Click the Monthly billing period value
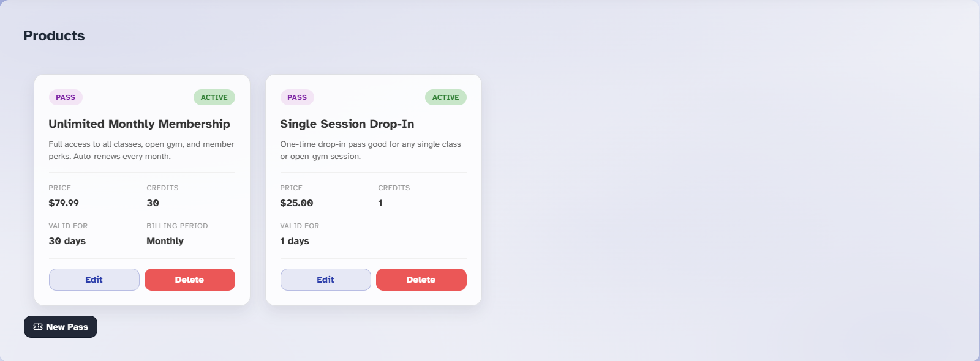 coord(164,240)
